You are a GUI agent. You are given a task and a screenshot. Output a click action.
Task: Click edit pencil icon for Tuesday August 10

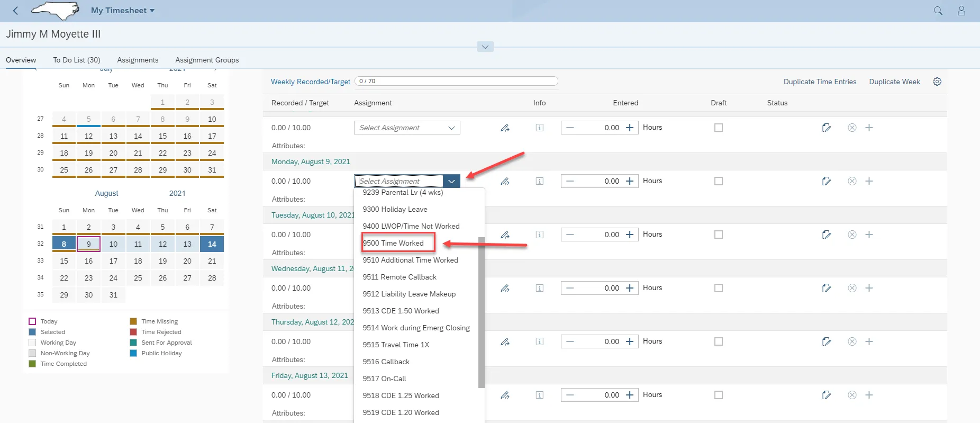pyautogui.click(x=826, y=235)
